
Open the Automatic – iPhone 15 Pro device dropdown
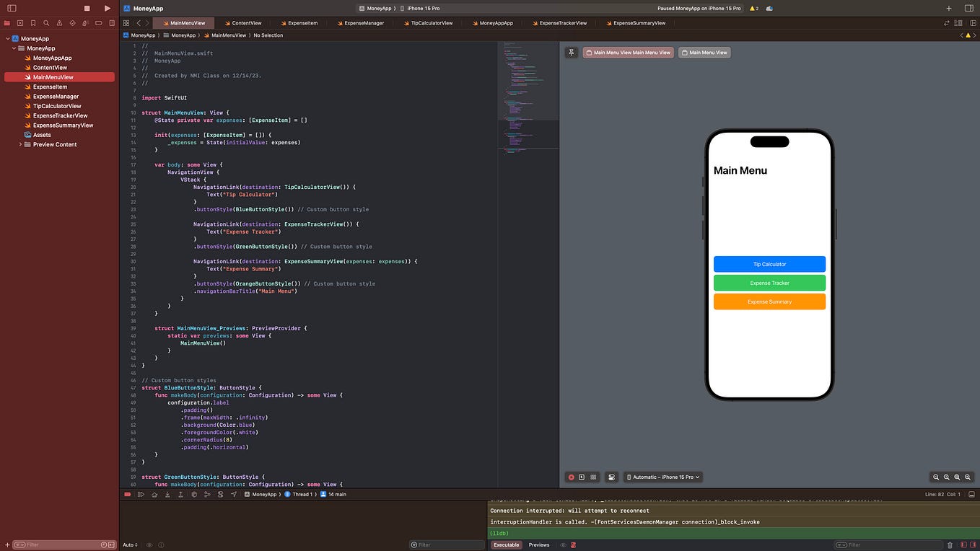[x=662, y=477]
